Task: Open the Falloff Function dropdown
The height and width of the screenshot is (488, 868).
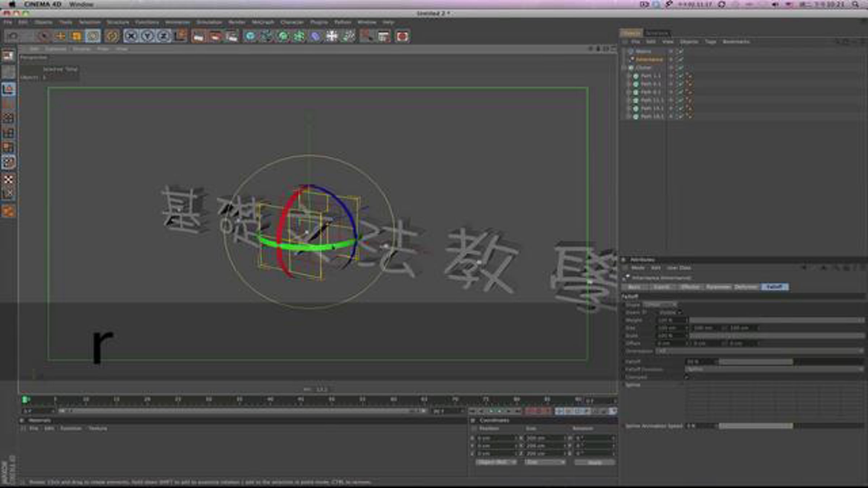Action: pos(774,369)
